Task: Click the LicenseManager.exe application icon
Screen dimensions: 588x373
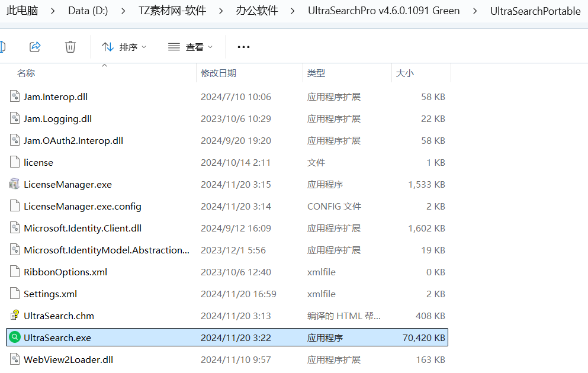Action: click(x=15, y=184)
